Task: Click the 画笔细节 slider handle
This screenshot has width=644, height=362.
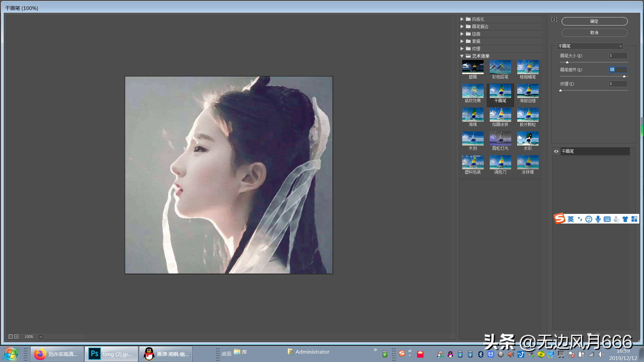Action: coord(624,76)
